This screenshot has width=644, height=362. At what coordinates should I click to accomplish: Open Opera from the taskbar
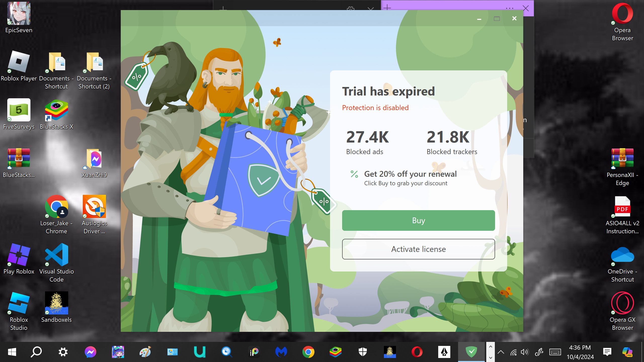point(417,352)
